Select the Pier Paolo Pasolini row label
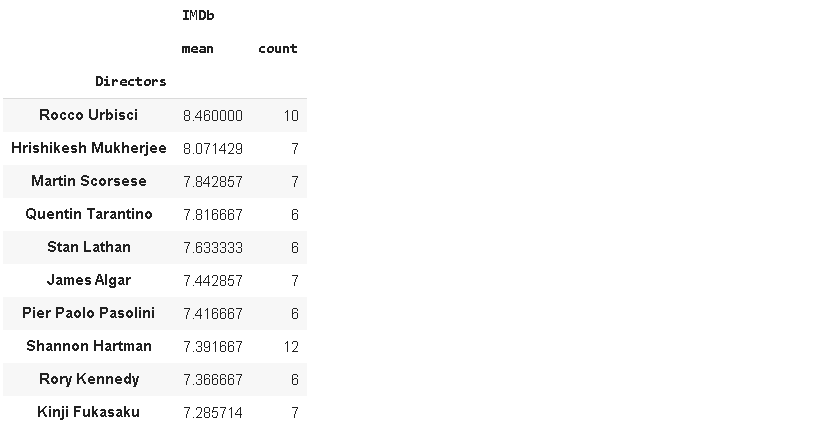This screenshot has width=828, height=432. [89, 313]
